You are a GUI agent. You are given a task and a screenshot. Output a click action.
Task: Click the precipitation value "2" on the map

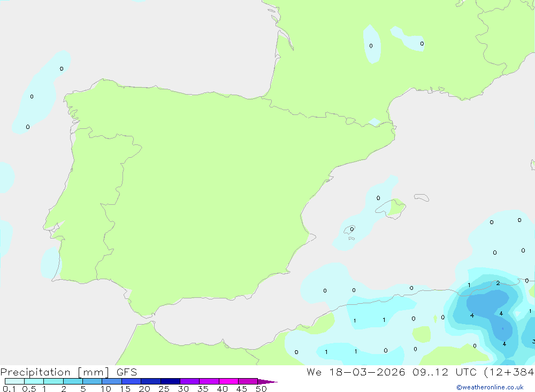pos(498,283)
